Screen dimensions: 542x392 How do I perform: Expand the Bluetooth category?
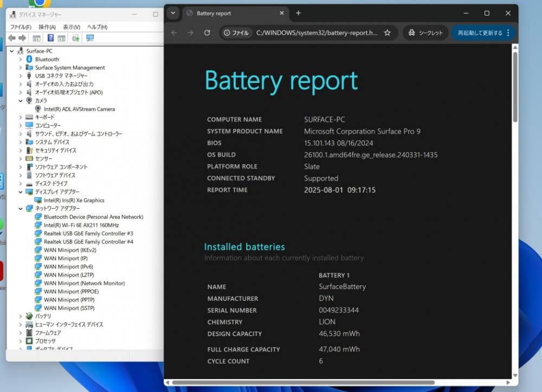tap(21, 60)
